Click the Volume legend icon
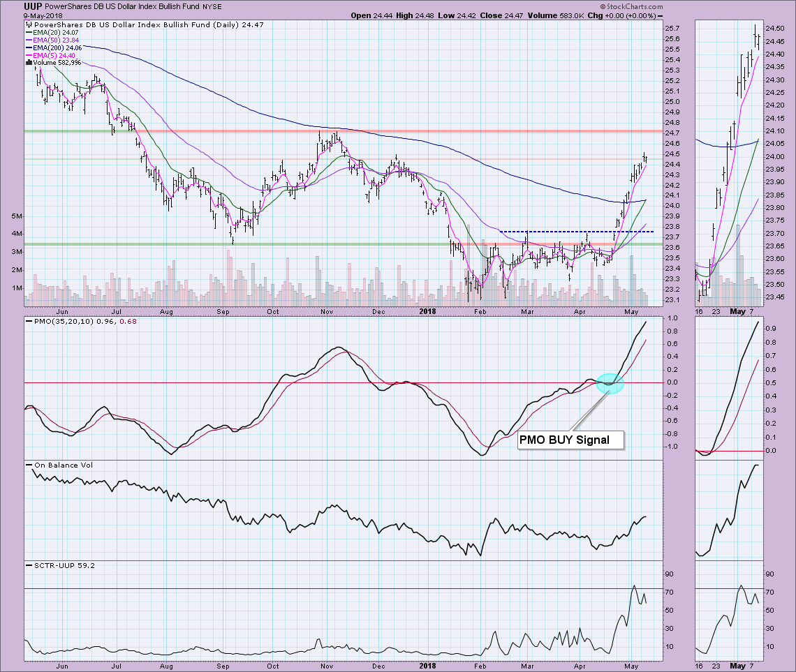 29,63
